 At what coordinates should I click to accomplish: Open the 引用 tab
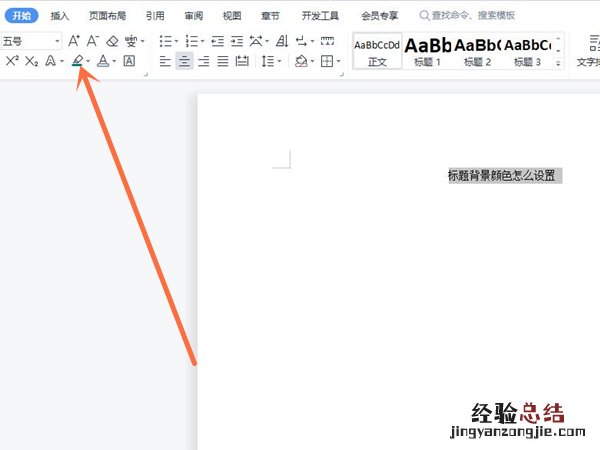click(155, 16)
